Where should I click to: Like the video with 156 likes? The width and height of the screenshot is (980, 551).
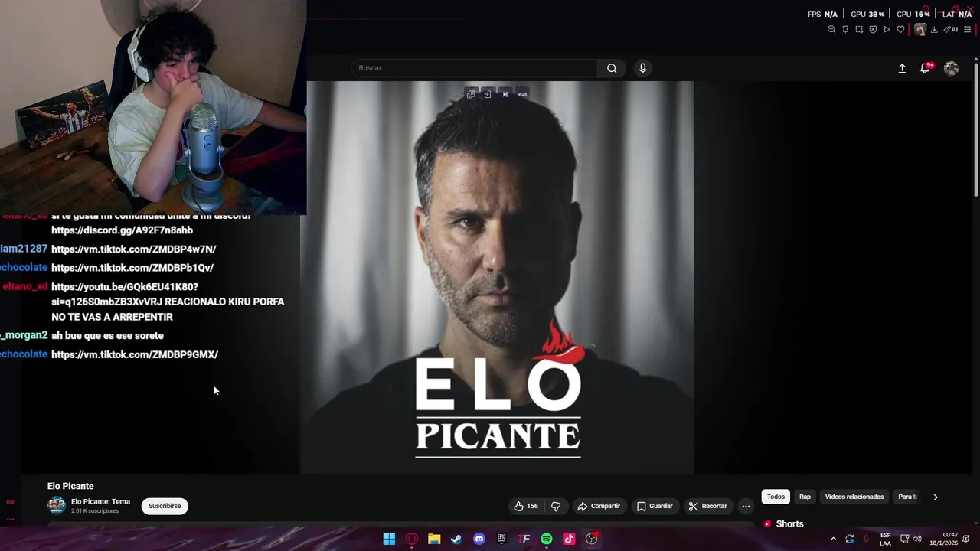(x=526, y=506)
